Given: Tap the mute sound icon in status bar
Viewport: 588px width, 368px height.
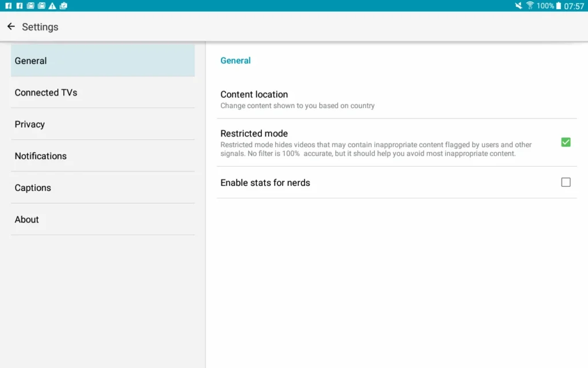Looking at the screenshot, I should pos(520,6).
